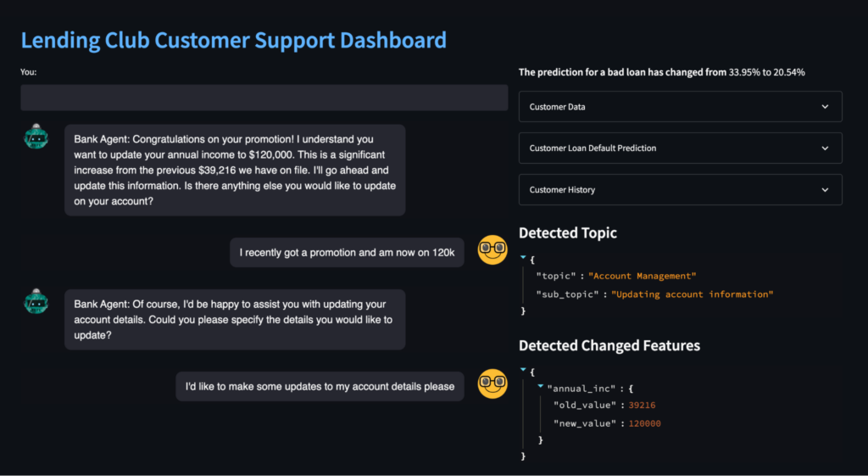Click the Bank Agent "Of course" reply bubble
Image resolution: width=868 pixels, height=476 pixels.
tap(235, 319)
